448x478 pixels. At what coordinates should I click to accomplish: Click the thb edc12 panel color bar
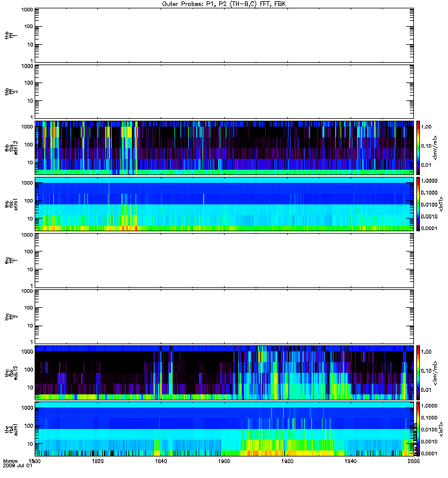pos(418,148)
